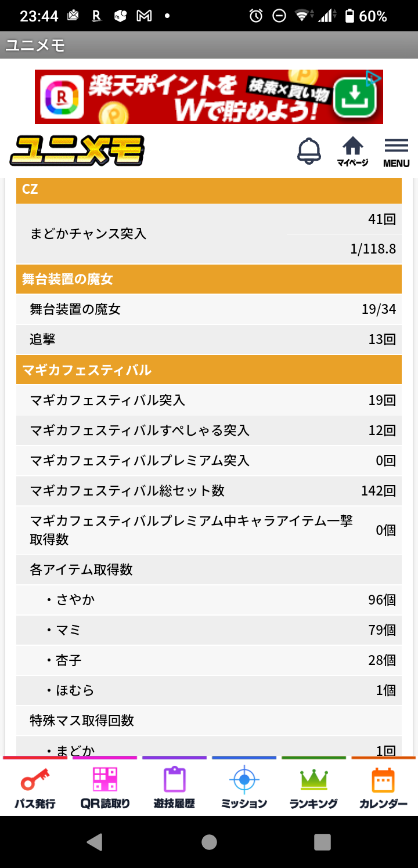This screenshot has width=418, height=868.
Task: Open カレンダー calendar tab
Action: click(383, 787)
